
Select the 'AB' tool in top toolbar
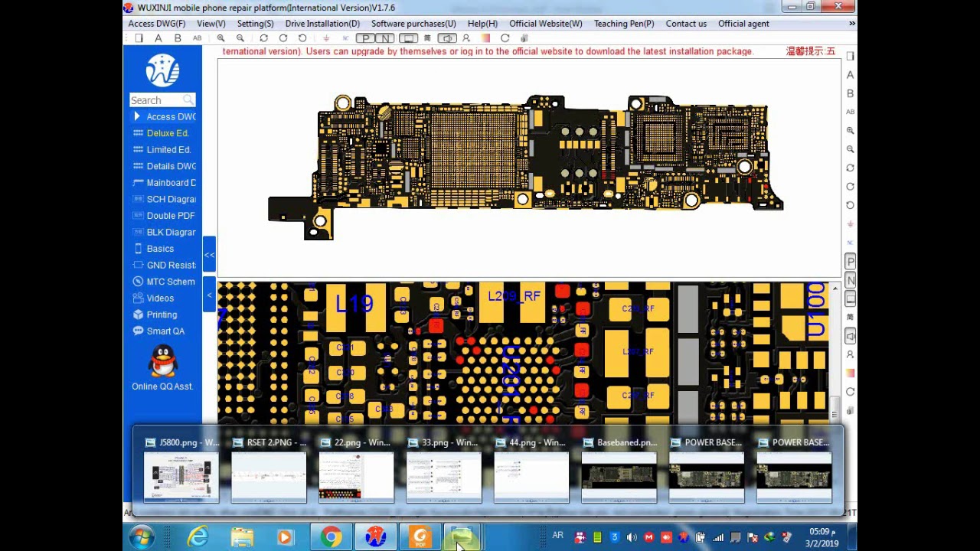(197, 38)
